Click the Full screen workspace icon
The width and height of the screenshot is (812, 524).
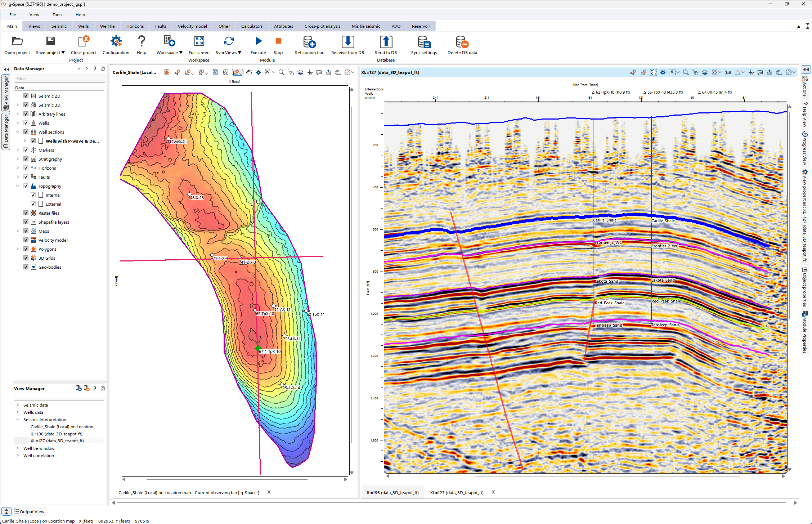tap(199, 41)
